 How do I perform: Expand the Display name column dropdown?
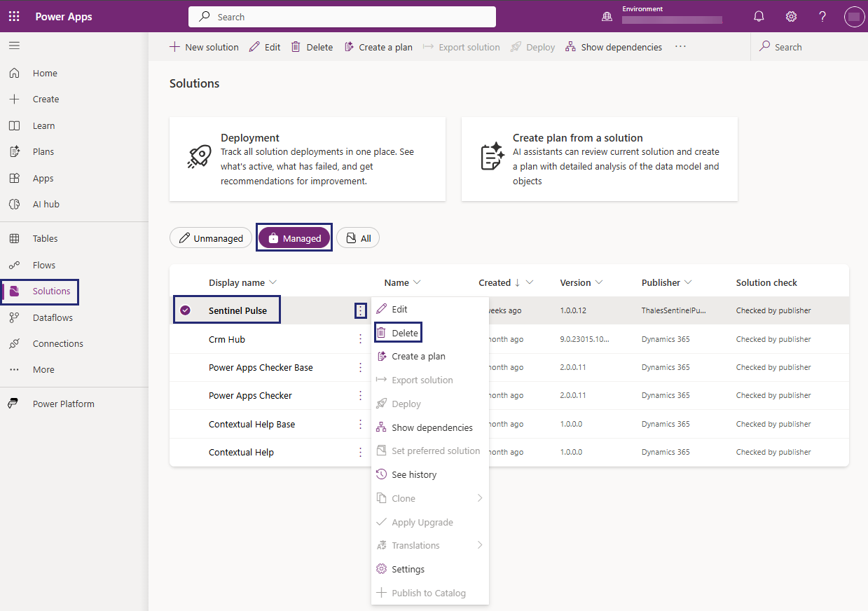pyautogui.click(x=273, y=282)
